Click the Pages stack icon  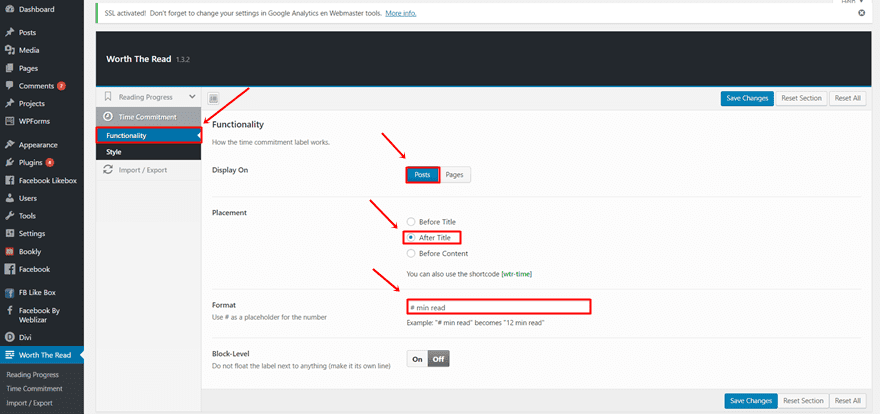(x=10, y=68)
